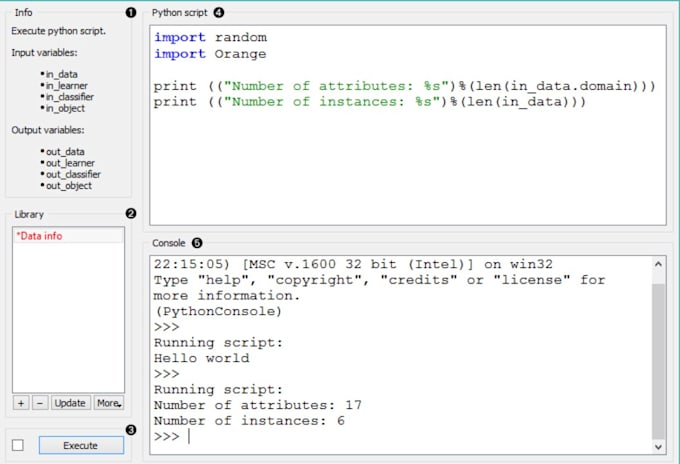Open the More dropdown menu in Library
680x464 pixels.
(x=109, y=403)
